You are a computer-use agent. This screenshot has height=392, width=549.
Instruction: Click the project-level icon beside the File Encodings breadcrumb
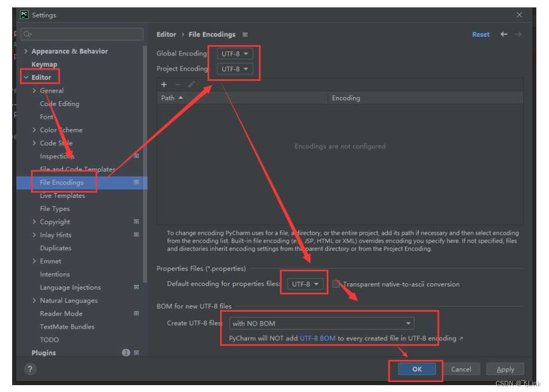tap(245, 35)
